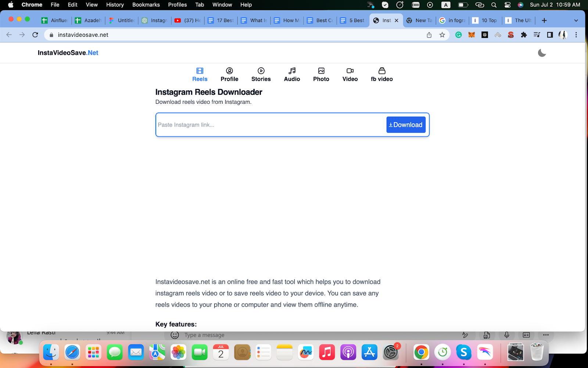Open Photos from the Dock
Image resolution: width=588 pixels, height=368 pixels.
[x=179, y=352]
